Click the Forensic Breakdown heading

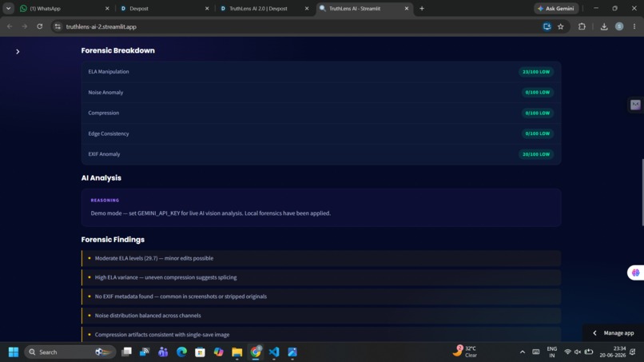[118, 50]
